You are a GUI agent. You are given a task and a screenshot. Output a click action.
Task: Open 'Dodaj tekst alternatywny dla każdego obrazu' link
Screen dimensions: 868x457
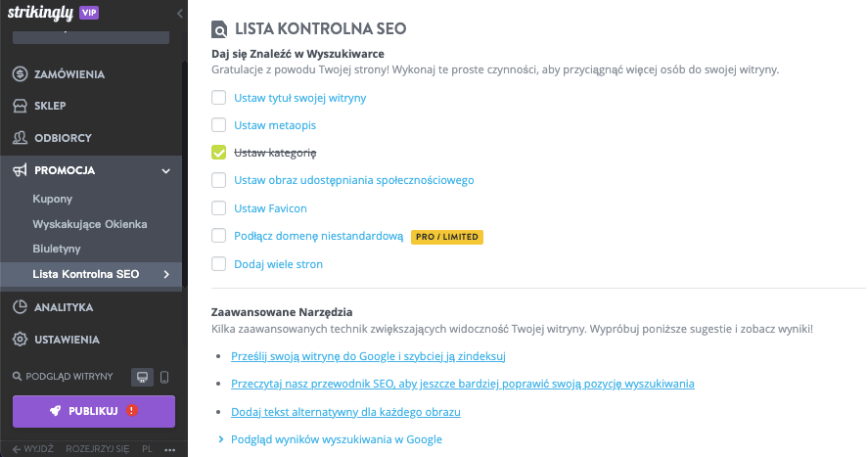(x=345, y=412)
